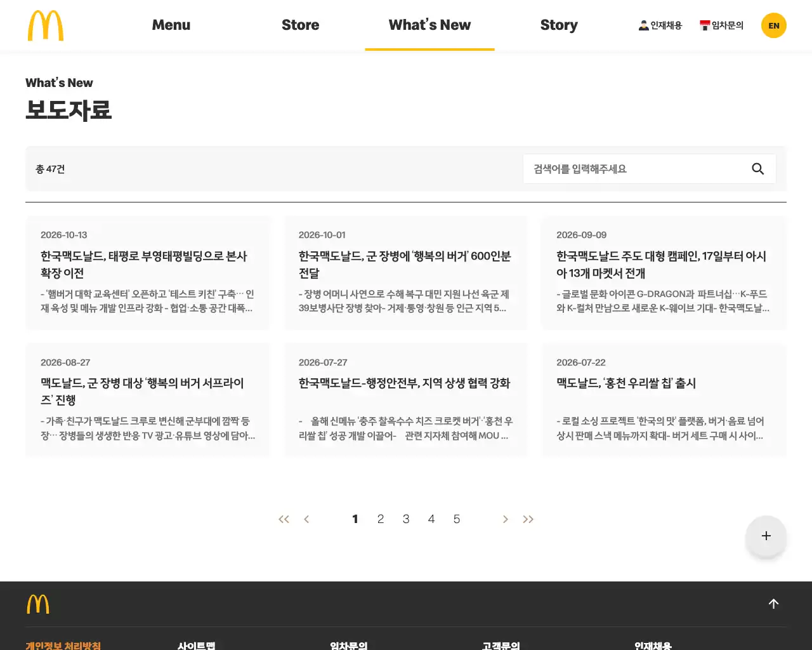Open the Store navigation tab
This screenshot has width=812, height=650.
click(x=301, y=25)
